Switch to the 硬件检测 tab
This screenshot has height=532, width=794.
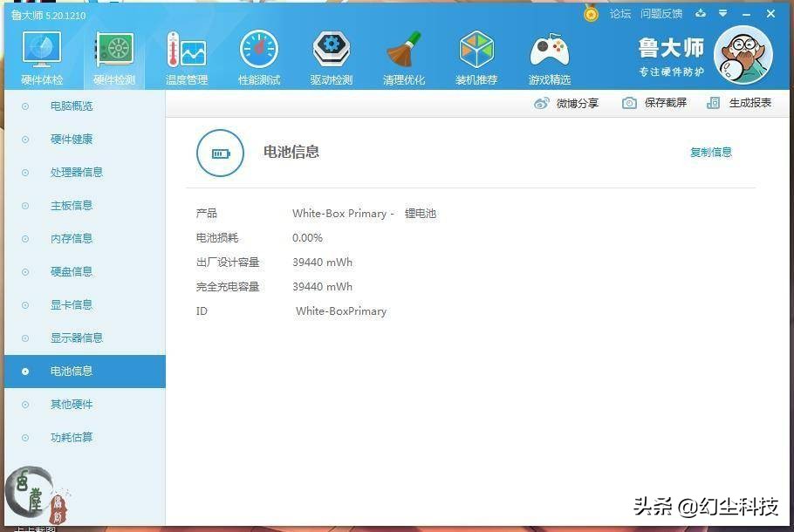pos(113,55)
